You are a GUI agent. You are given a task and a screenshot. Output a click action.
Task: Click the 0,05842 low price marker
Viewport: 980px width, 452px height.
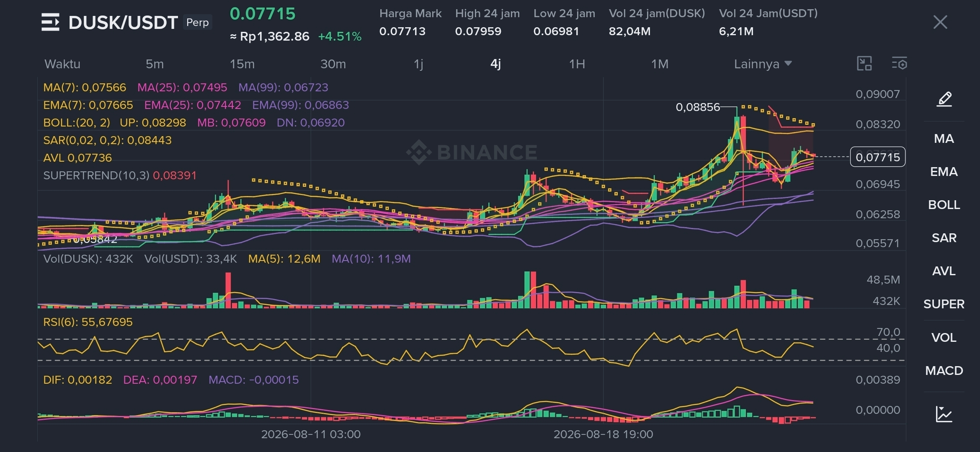click(x=95, y=239)
